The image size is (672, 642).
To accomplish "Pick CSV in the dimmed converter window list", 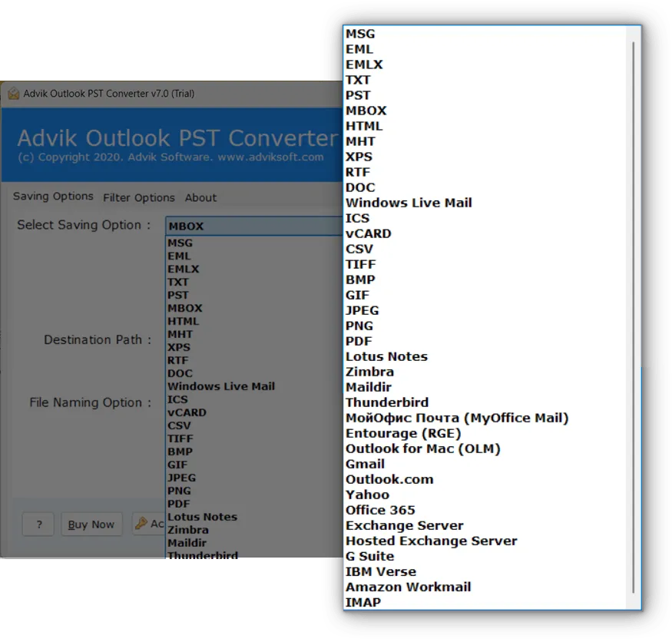I will pyautogui.click(x=179, y=426).
